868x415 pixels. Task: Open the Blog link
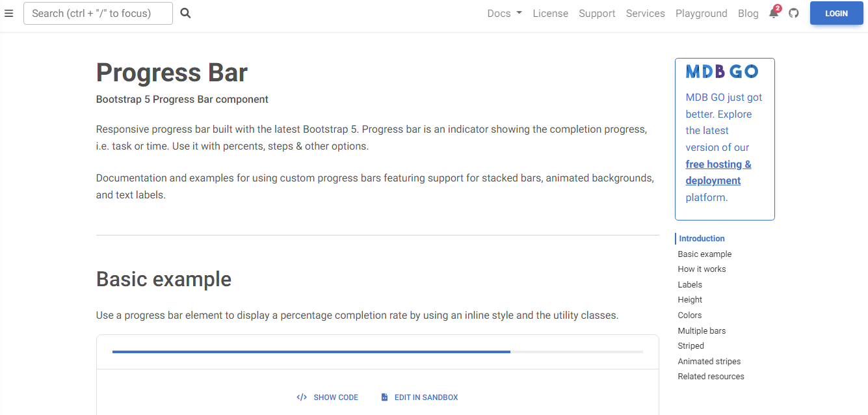(x=748, y=13)
